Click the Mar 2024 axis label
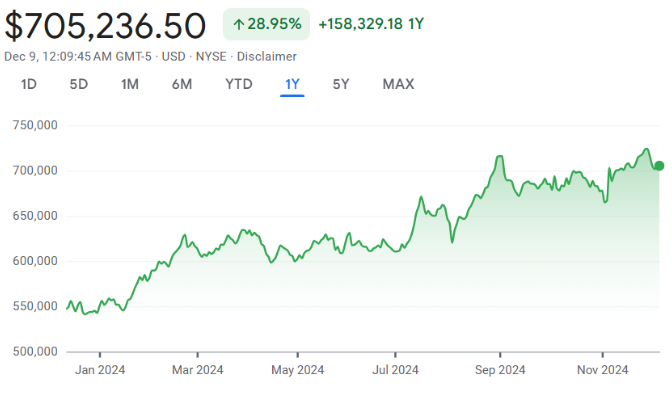 [x=198, y=370]
